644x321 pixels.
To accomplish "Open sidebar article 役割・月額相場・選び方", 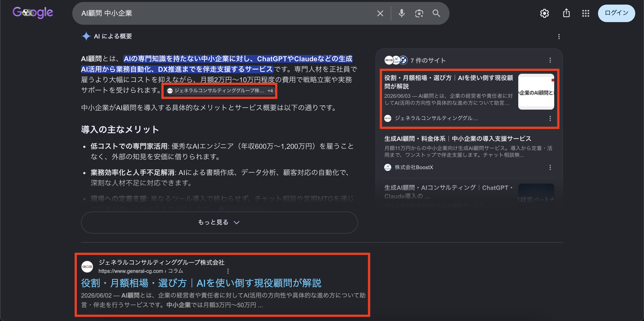I will tap(449, 82).
